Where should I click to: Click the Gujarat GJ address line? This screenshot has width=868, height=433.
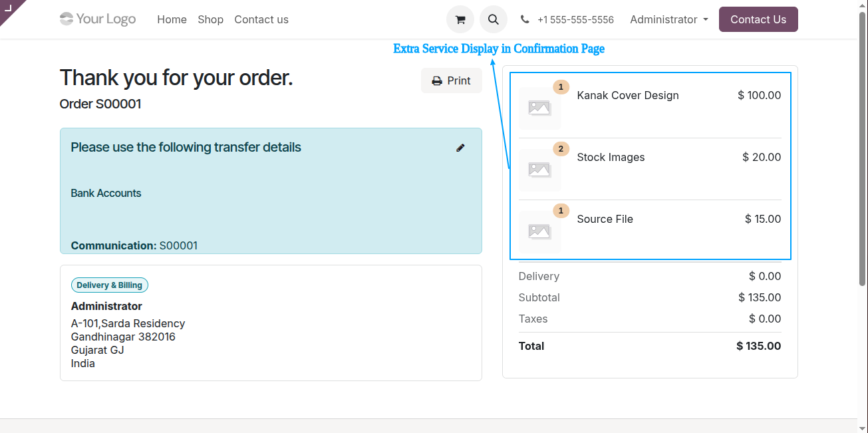97,350
